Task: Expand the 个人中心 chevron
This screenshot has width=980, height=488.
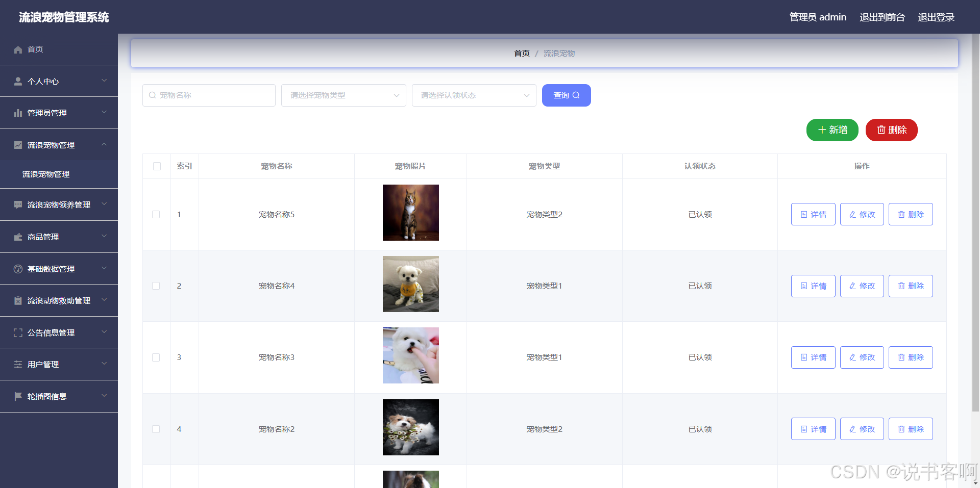Action: point(104,81)
